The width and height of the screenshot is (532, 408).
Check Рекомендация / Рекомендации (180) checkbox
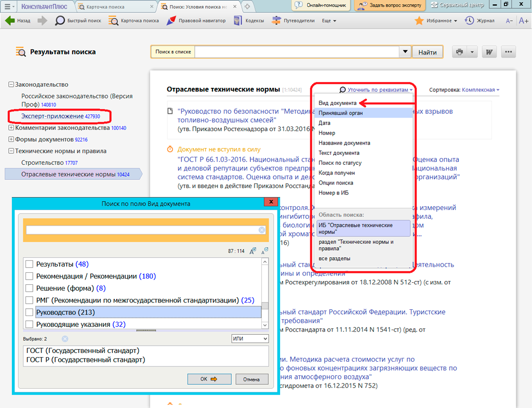click(30, 277)
